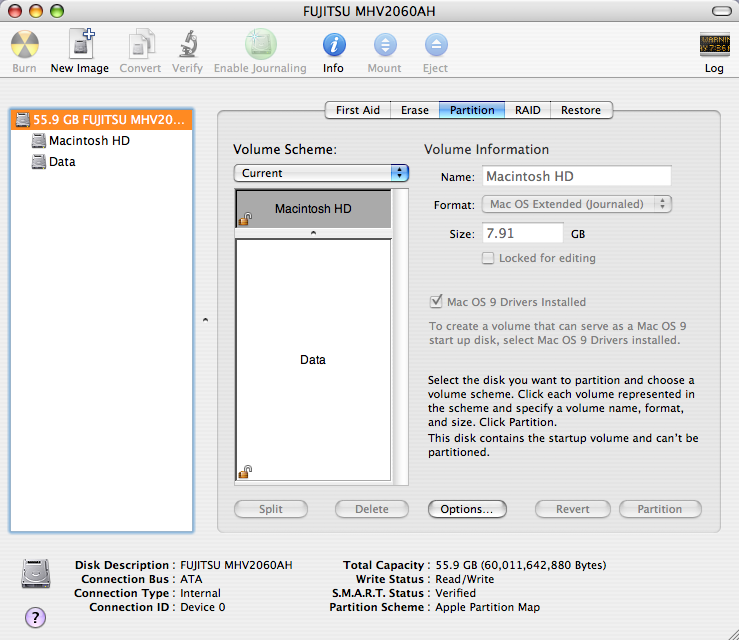Screen dimensions: 739x640
Task: Select the Partition tab
Action: tap(472, 110)
